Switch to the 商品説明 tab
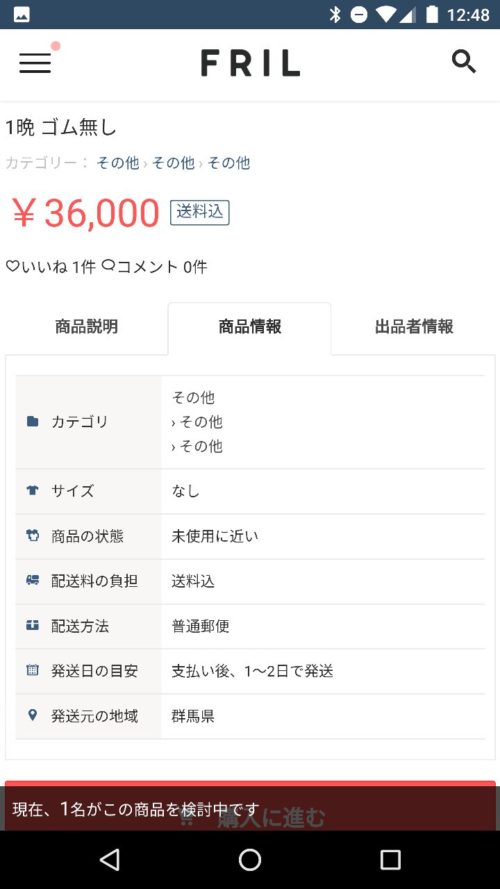500x889 pixels. point(87,327)
